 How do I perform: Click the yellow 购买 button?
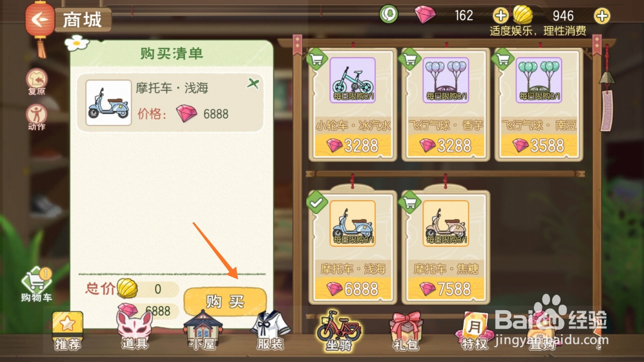(x=225, y=301)
